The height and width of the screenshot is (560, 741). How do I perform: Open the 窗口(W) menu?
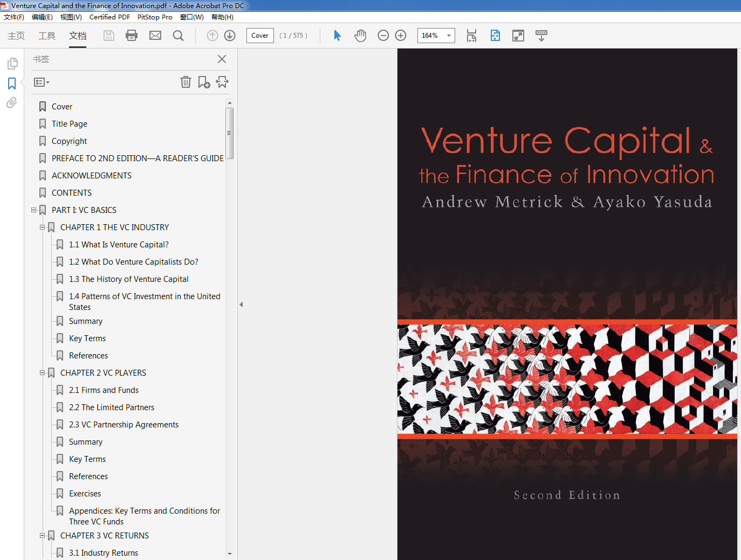coord(192,17)
